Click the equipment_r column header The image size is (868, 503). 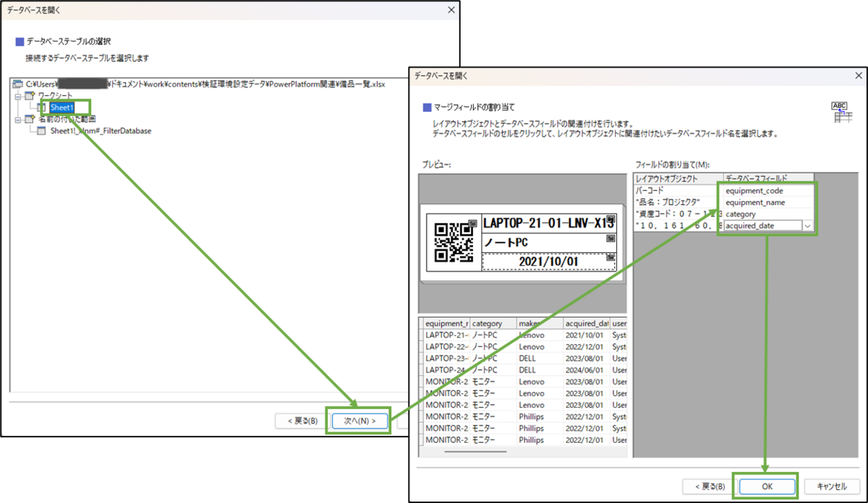coord(446,324)
